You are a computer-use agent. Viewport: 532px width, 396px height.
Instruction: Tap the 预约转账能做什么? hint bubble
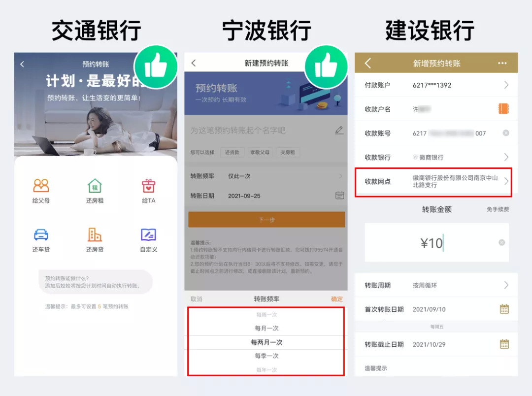(x=96, y=282)
